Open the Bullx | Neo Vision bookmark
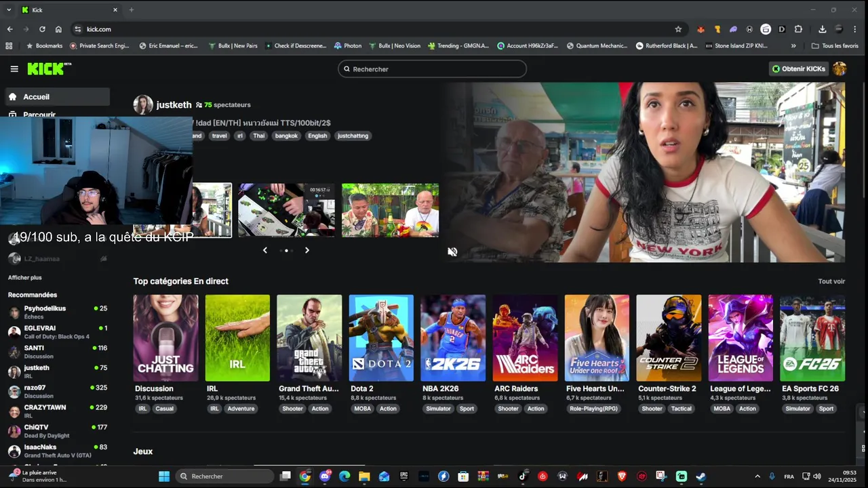 (x=395, y=45)
